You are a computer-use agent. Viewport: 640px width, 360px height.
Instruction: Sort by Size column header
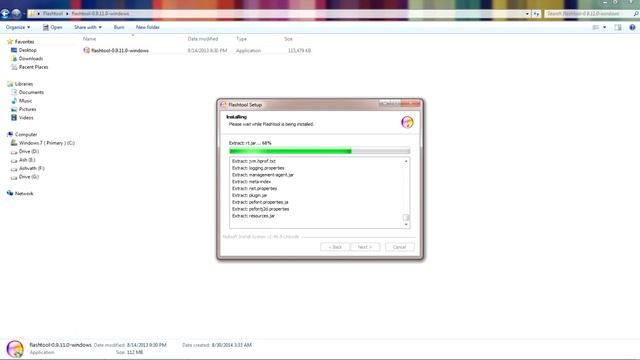(x=289, y=39)
